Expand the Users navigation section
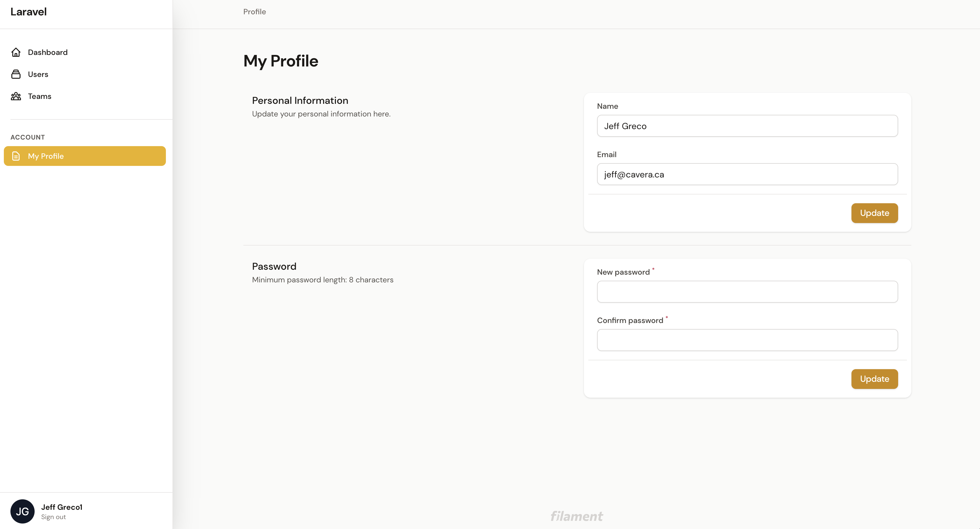 tap(37, 74)
